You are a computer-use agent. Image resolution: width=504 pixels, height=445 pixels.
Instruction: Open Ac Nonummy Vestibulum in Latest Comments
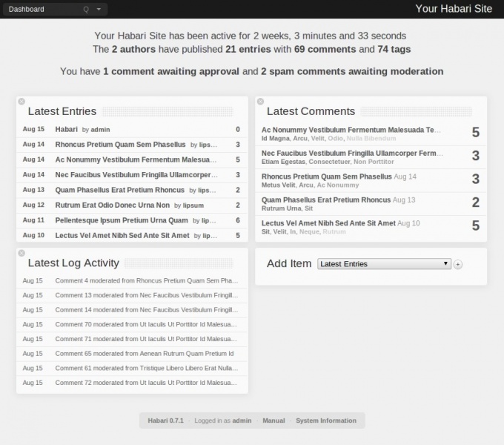pos(351,130)
